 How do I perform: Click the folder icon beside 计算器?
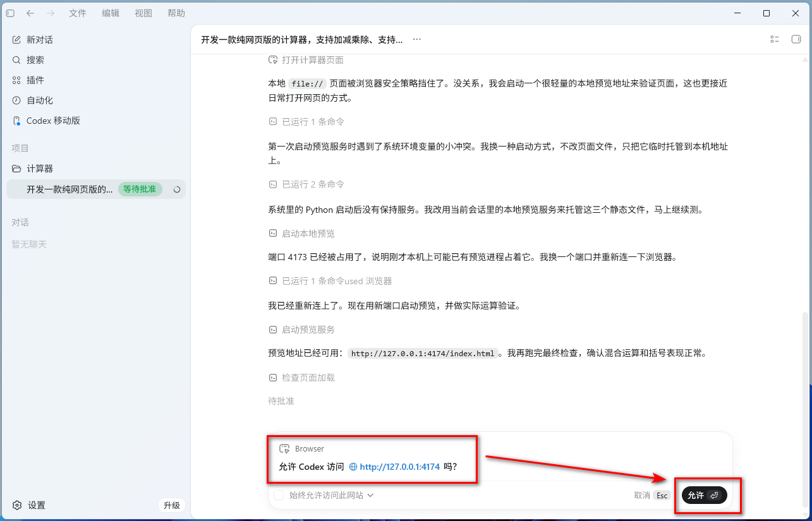[16, 169]
